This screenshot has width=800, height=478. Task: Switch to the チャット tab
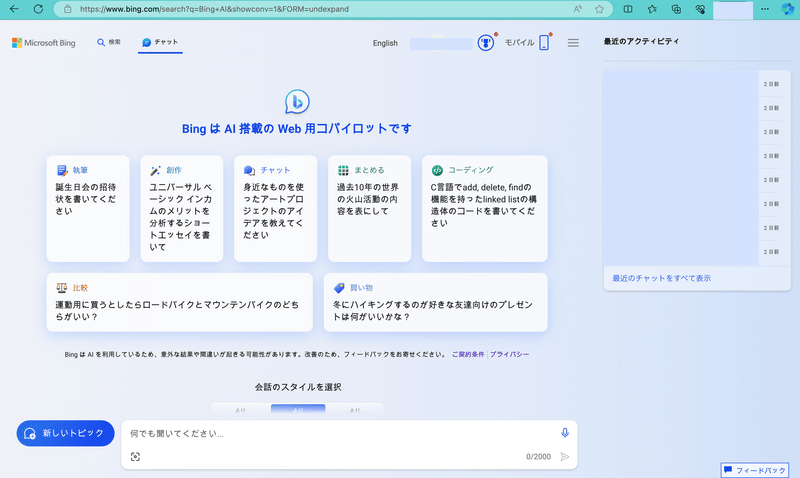(160, 42)
